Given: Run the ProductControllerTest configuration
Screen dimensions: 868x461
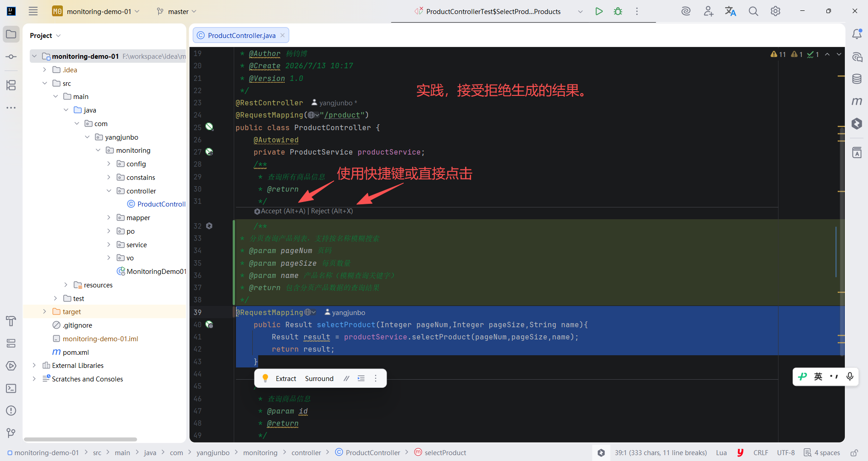Looking at the screenshot, I should point(599,11).
